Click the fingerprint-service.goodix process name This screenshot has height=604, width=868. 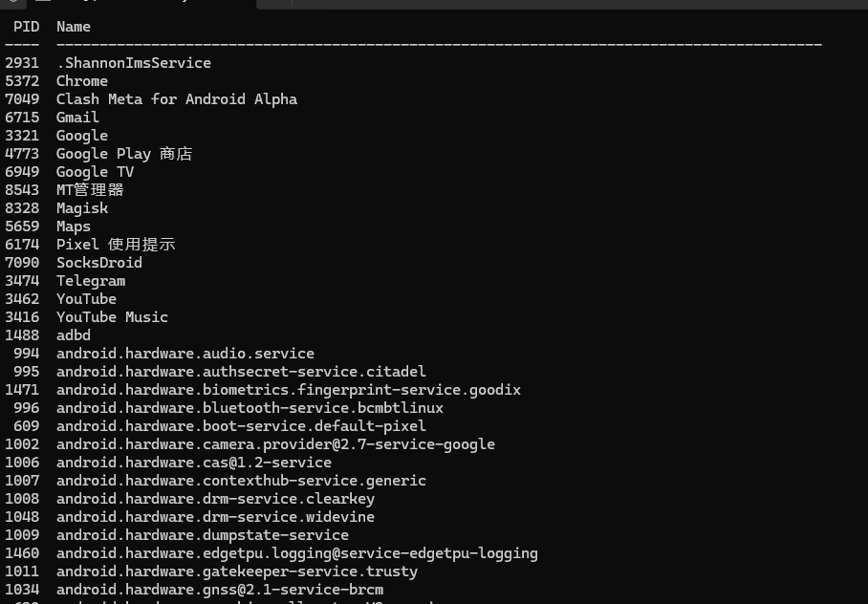[x=289, y=390]
